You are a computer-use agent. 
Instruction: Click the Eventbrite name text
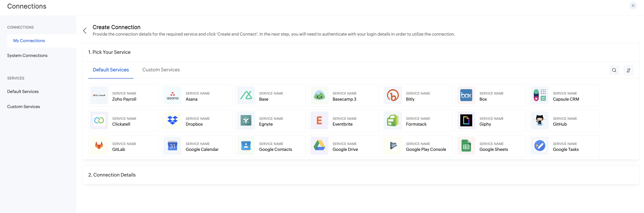pyautogui.click(x=342, y=124)
